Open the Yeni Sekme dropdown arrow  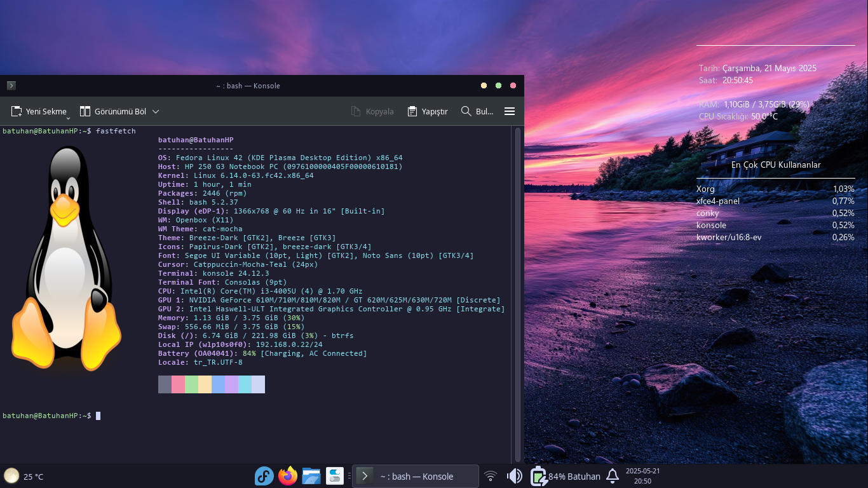pyautogui.click(x=68, y=117)
